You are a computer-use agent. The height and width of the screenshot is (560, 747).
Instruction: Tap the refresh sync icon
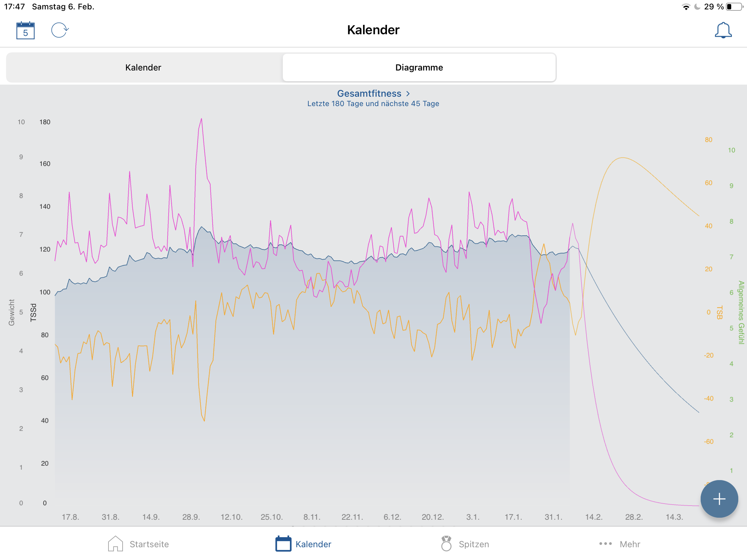(60, 30)
